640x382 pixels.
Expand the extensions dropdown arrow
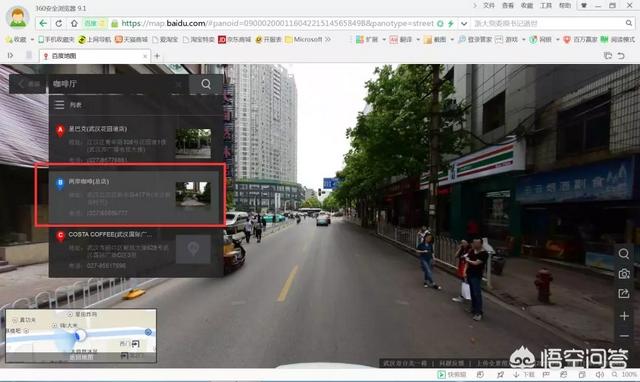(384, 40)
